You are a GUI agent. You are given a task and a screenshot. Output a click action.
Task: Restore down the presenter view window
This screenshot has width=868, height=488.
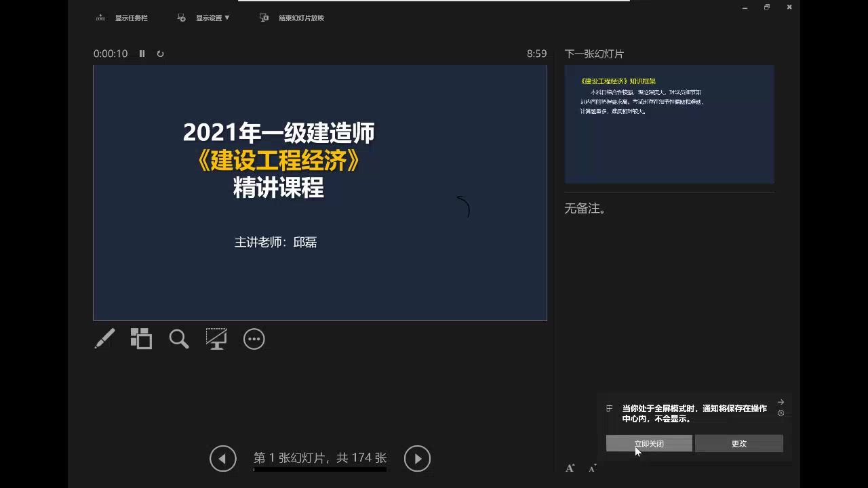click(x=767, y=7)
